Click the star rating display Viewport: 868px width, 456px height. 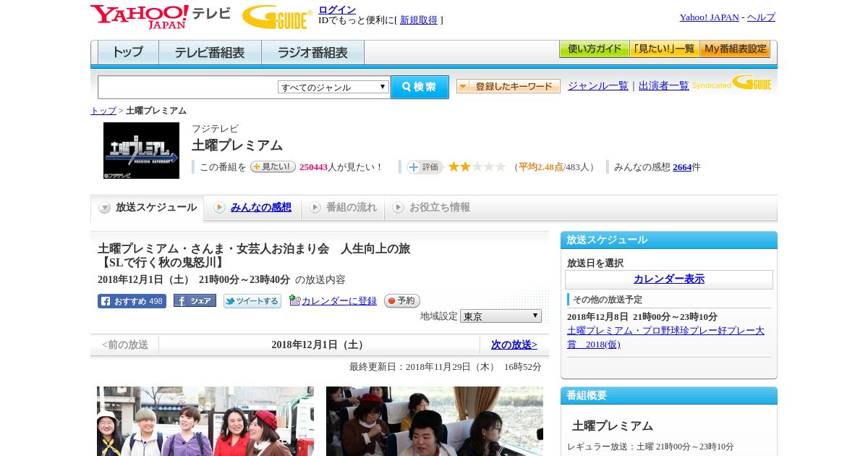pos(477,166)
